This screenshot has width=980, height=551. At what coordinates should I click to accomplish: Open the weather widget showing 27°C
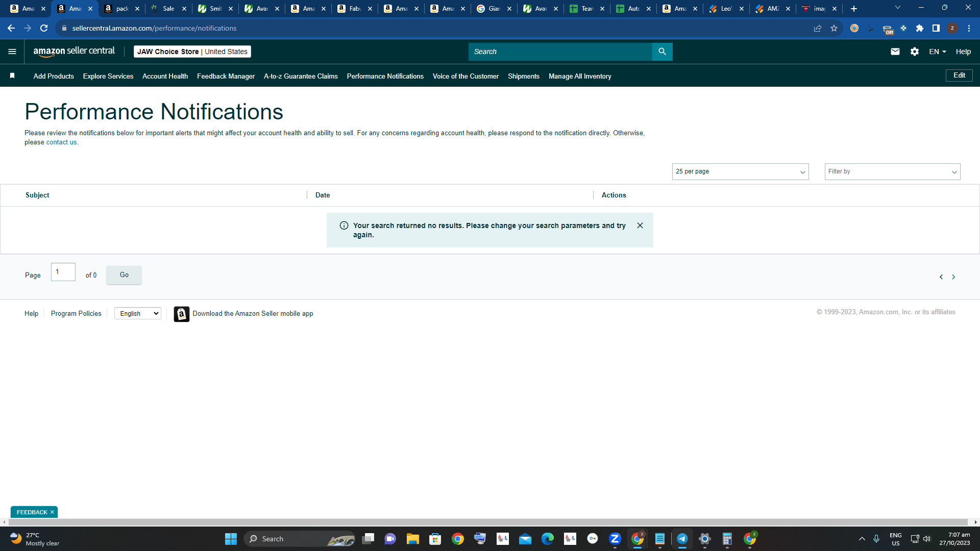pyautogui.click(x=35, y=539)
